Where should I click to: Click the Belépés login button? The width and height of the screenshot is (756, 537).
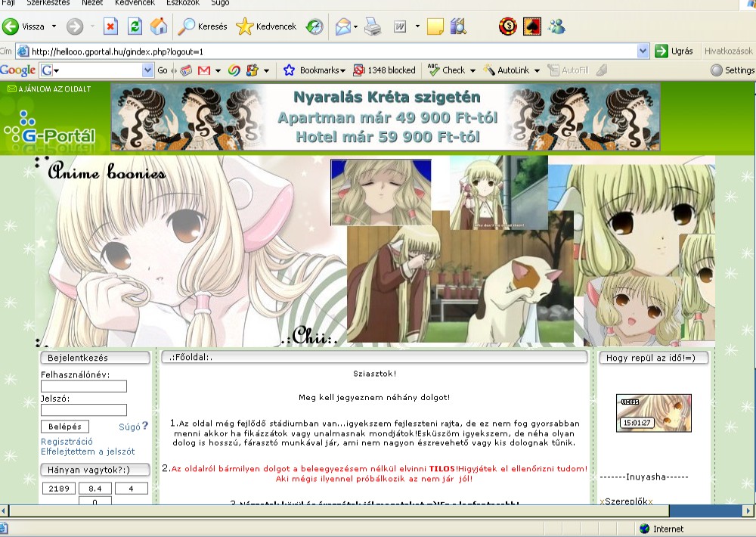click(64, 427)
